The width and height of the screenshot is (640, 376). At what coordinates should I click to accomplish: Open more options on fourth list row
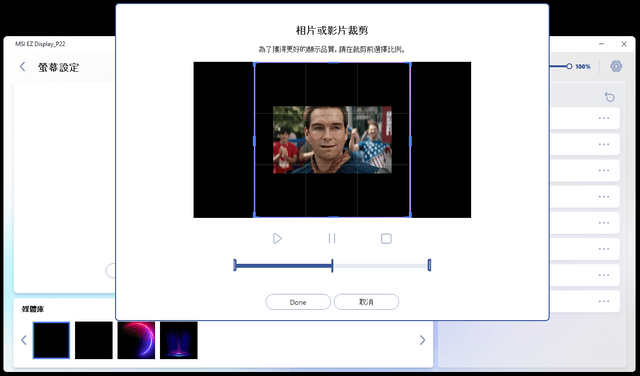pos(604,197)
